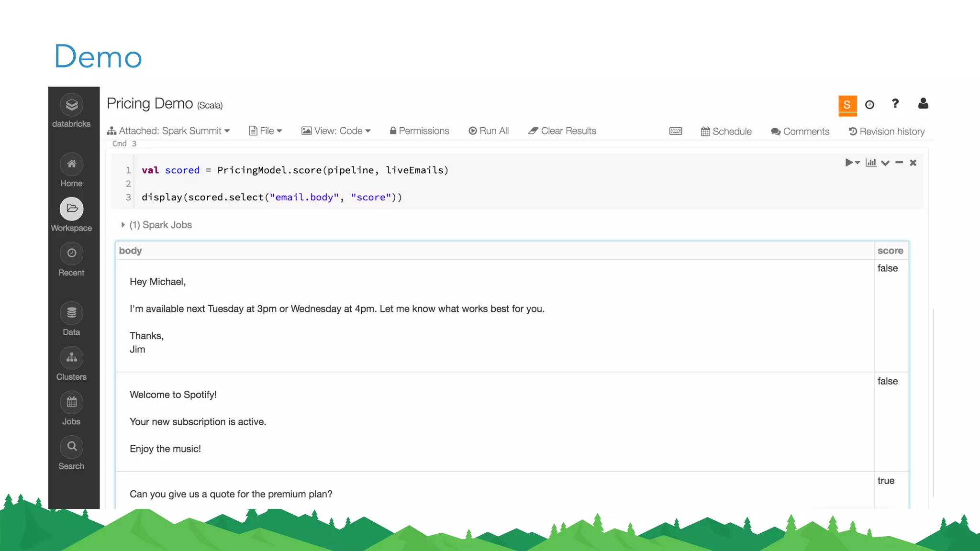Click the Clear Results button

point(562,131)
